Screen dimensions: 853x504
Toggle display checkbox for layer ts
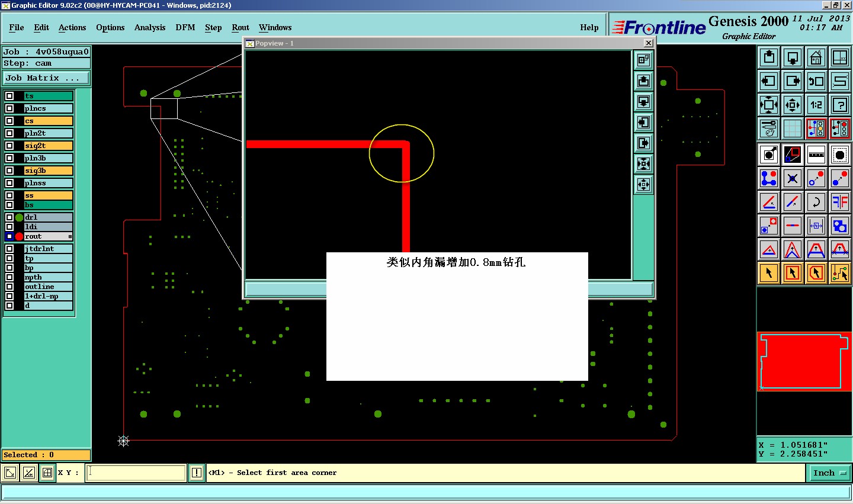[9, 96]
